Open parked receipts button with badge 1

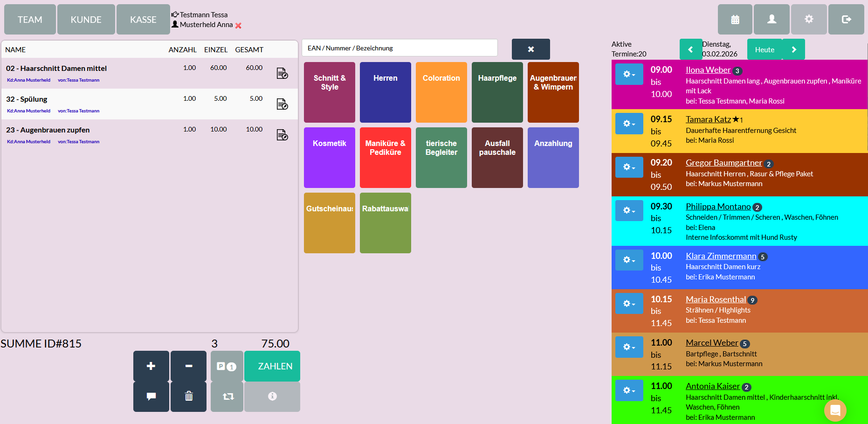227,366
